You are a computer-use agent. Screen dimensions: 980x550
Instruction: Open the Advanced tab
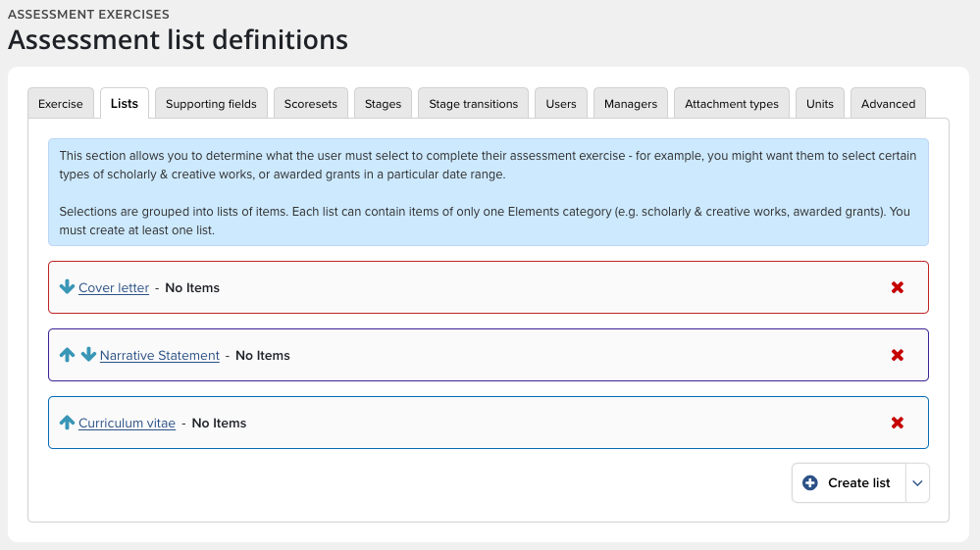[x=888, y=104]
